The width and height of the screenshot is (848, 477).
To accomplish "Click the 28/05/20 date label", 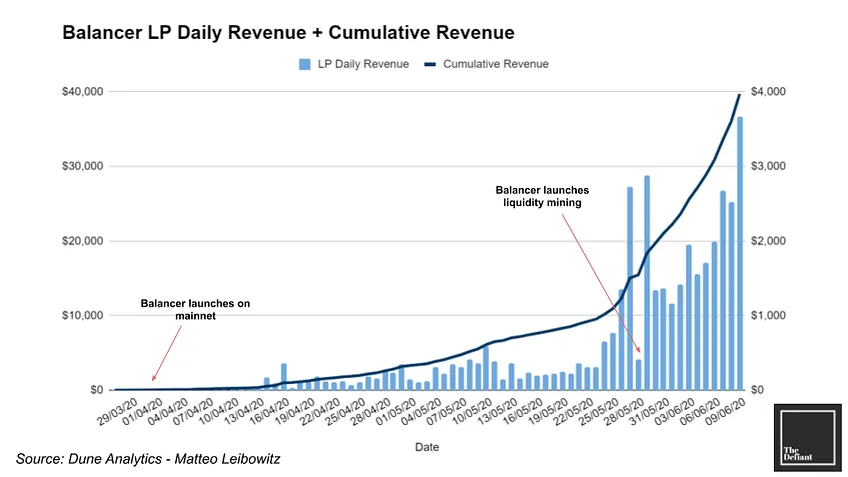I will click(x=625, y=412).
